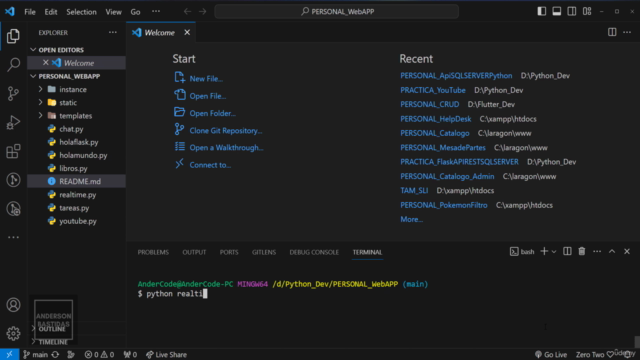Close Welcome in Open Editors list
640x360 pixels.
point(45,63)
